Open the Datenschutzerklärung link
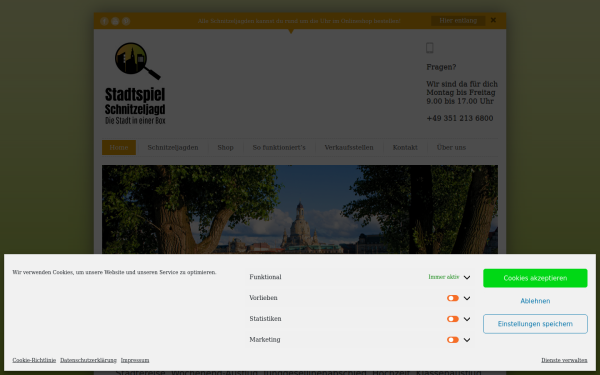This screenshot has width=600, height=375. coord(88,360)
